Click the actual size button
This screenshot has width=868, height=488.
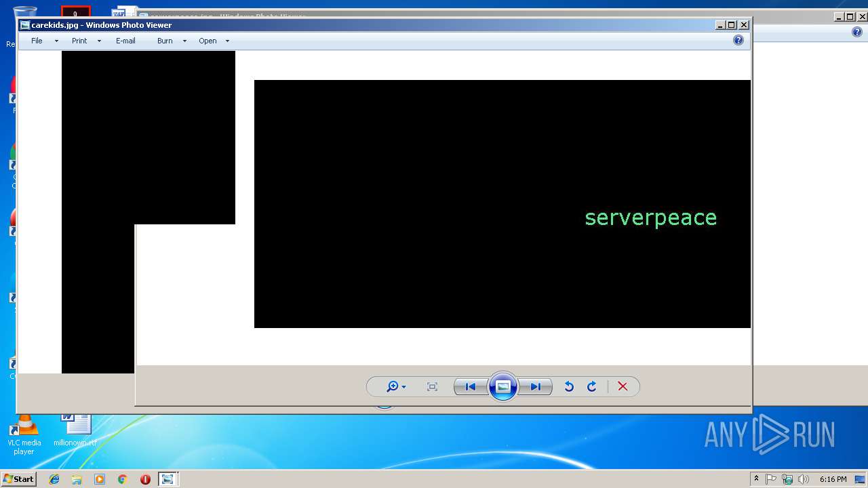pos(432,386)
